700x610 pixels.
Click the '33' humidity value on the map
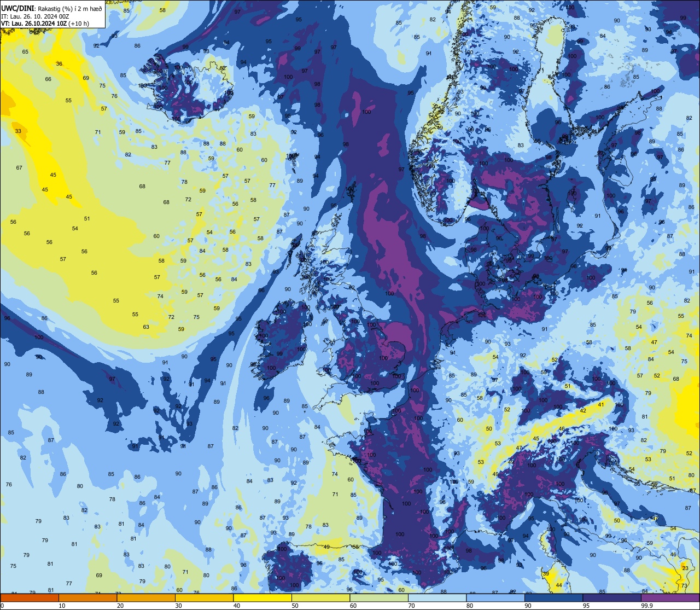[x=18, y=131]
